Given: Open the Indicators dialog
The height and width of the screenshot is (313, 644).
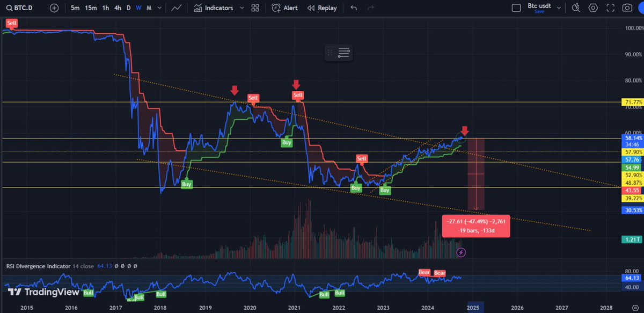Looking at the screenshot, I should click(x=213, y=8).
